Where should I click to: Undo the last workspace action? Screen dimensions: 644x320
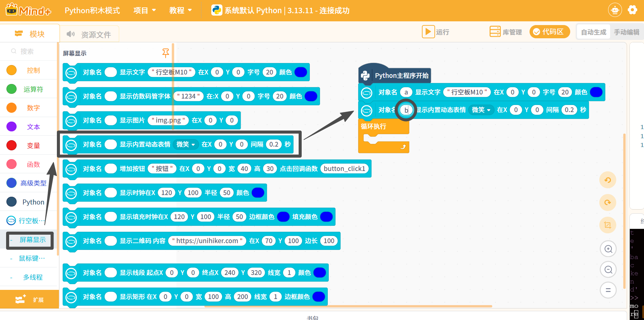click(x=608, y=180)
